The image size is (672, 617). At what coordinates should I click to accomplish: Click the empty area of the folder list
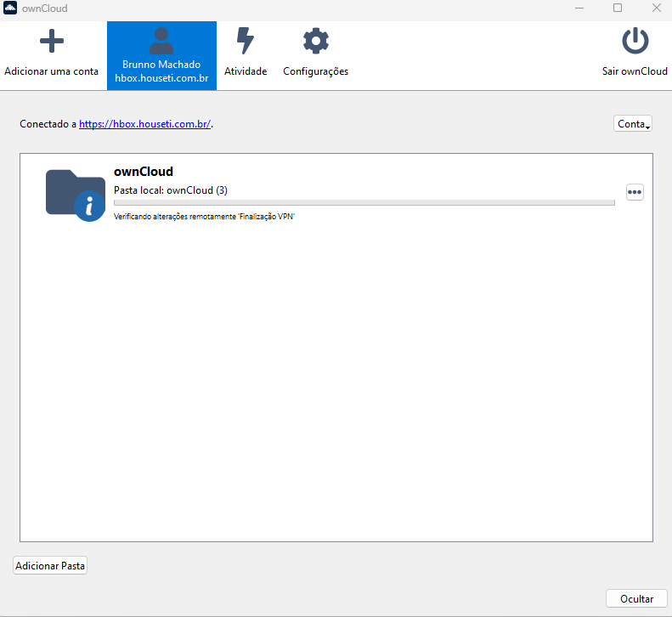(336, 382)
